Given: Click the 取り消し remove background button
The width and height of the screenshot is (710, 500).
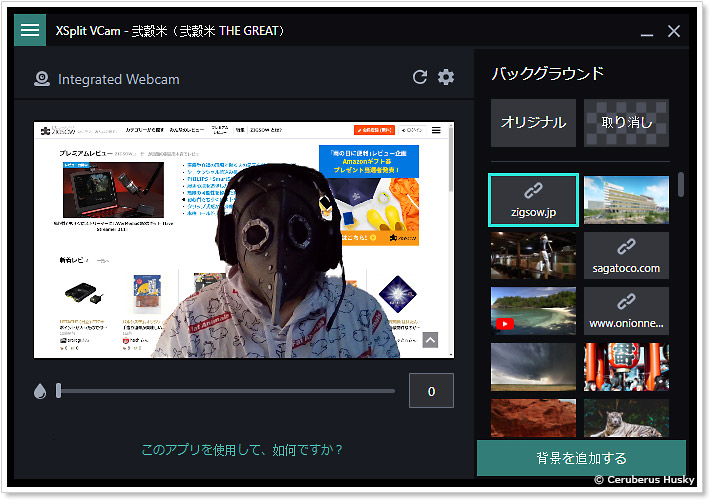Looking at the screenshot, I should [x=626, y=123].
